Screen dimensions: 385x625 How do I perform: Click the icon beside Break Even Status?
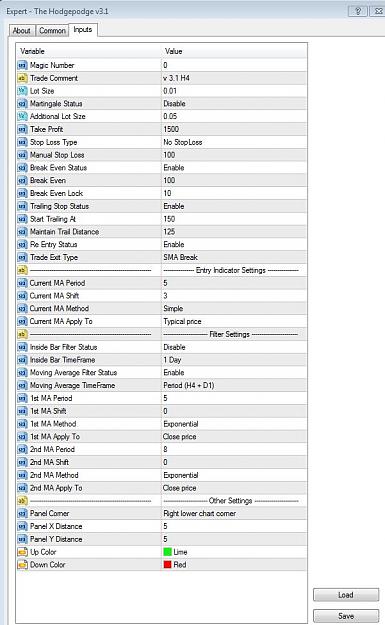[22, 168]
